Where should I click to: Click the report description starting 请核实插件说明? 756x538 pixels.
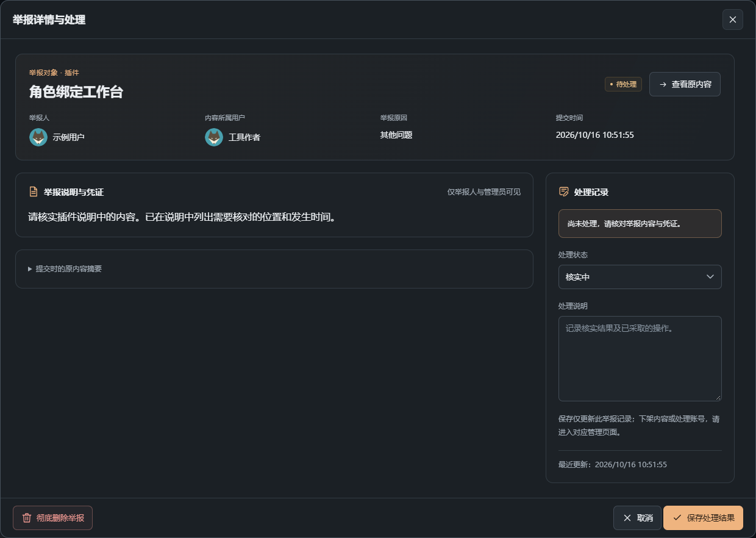182,217
